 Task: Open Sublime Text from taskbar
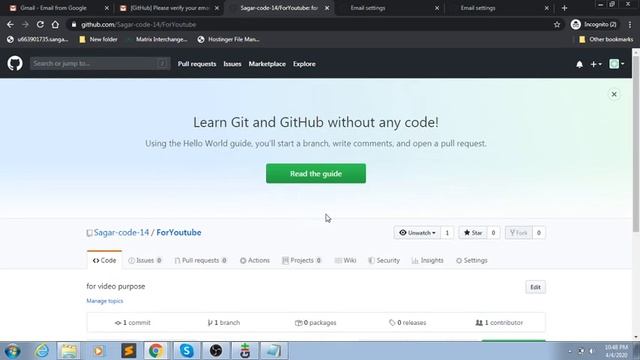[x=128, y=351]
